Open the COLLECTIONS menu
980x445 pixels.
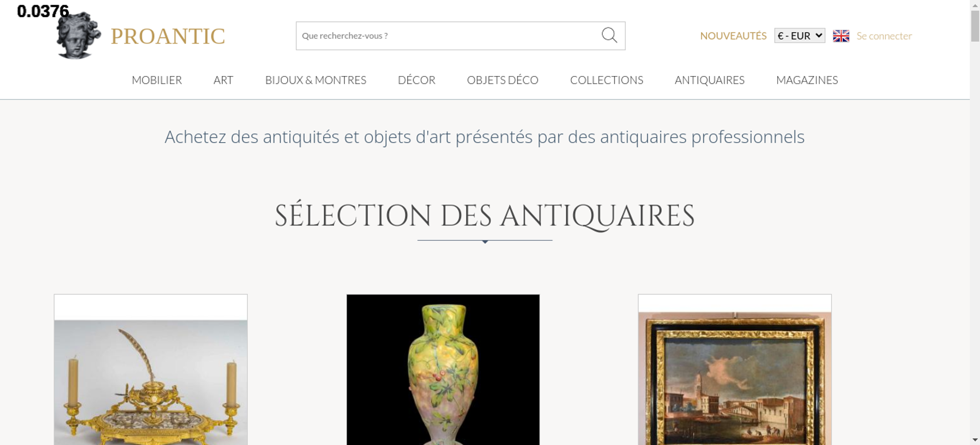[607, 80]
